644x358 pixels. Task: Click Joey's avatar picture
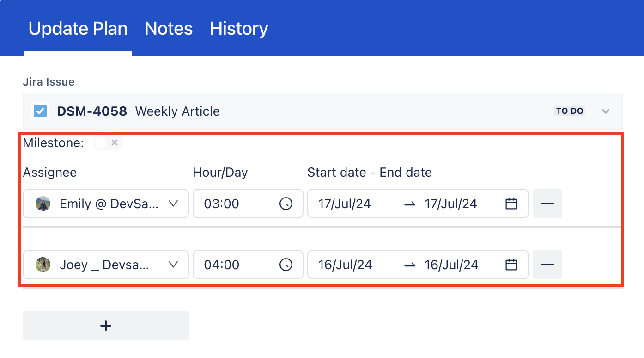[43, 265]
